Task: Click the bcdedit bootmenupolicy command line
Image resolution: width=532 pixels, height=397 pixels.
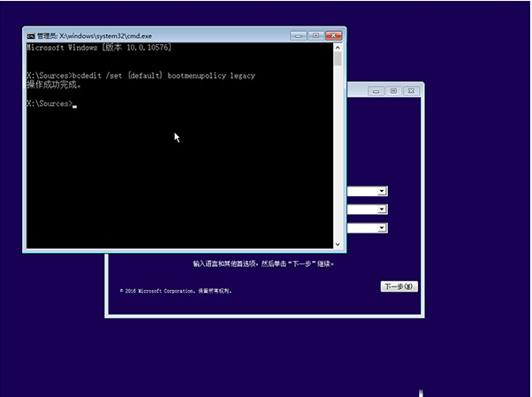Action: 141,76
